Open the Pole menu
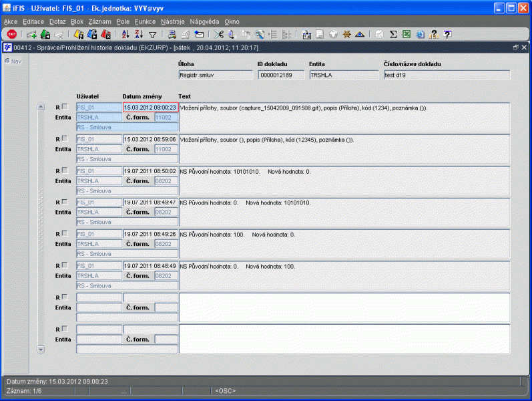 [x=123, y=22]
